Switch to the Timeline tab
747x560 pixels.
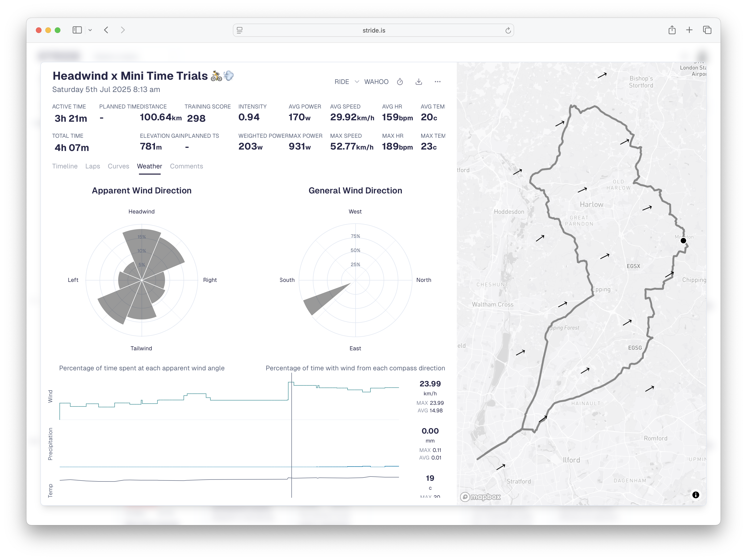(x=64, y=166)
